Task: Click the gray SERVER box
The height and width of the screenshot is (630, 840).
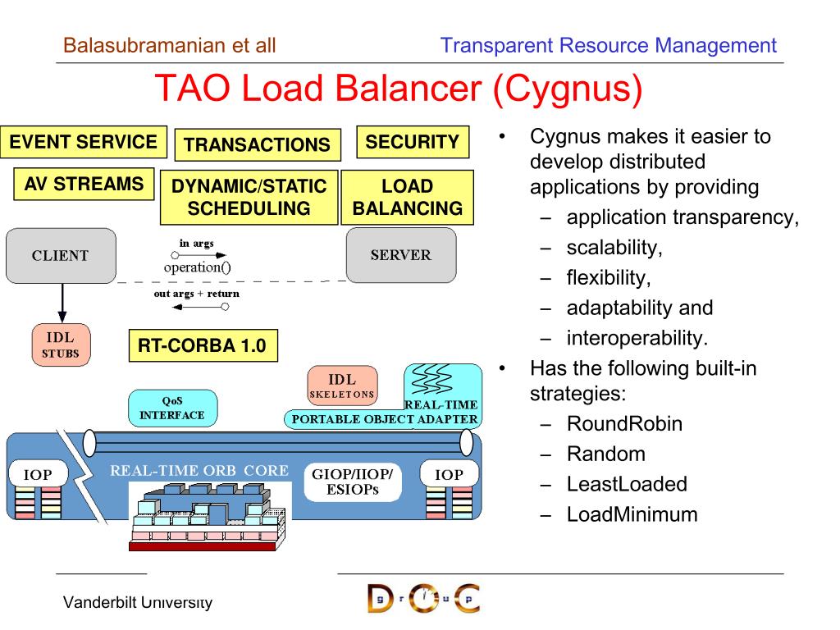Action: (x=401, y=255)
